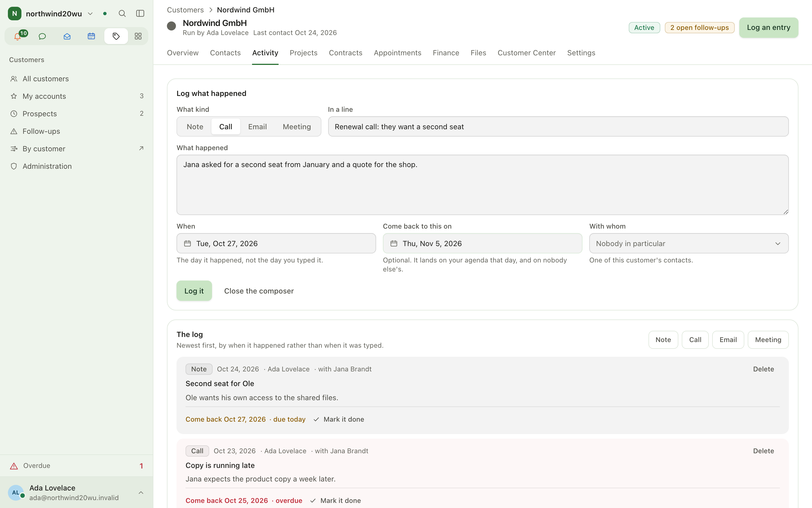
Task: Click the Overdue warning triangle icon
Action: [x=14, y=466]
